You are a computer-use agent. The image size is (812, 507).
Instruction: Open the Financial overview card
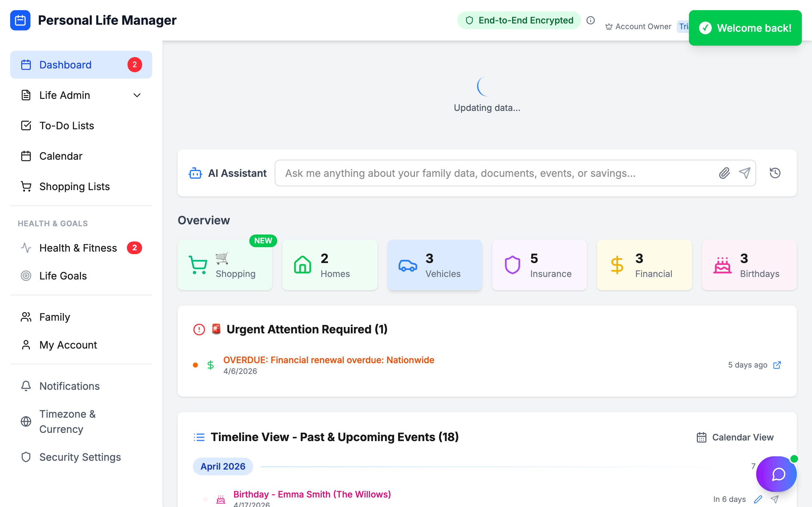(644, 265)
